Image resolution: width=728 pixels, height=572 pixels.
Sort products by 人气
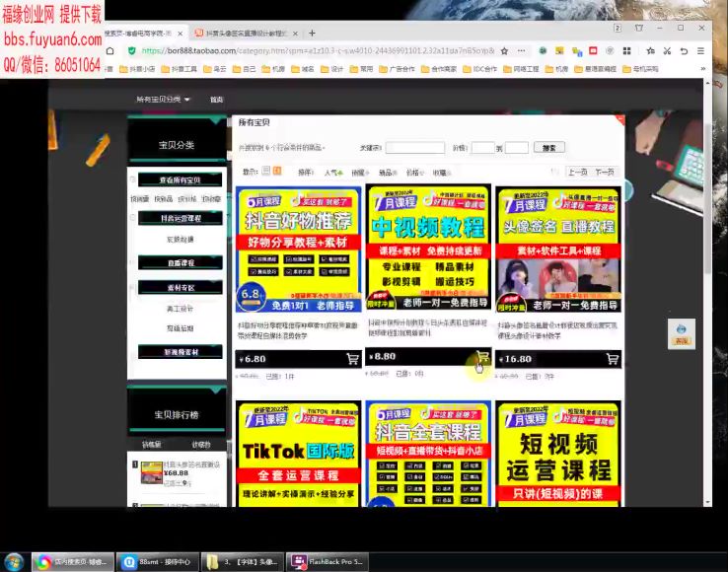coord(333,173)
